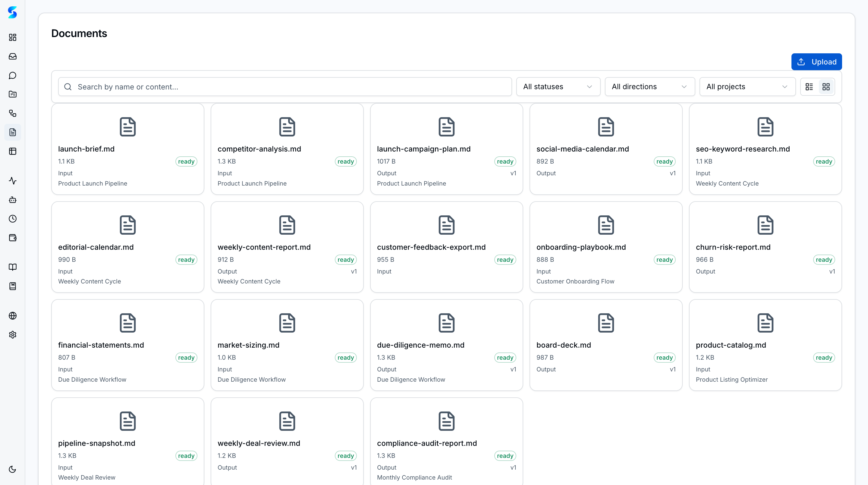Expand the All directions filter
Image resolution: width=868 pixels, height=485 pixels.
(x=650, y=86)
